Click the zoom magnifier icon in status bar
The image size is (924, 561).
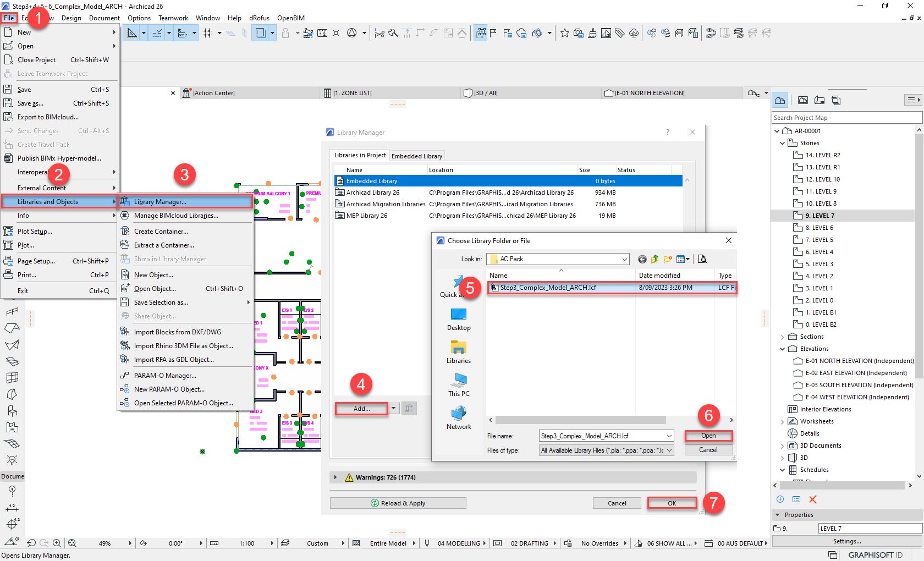(x=57, y=543)
